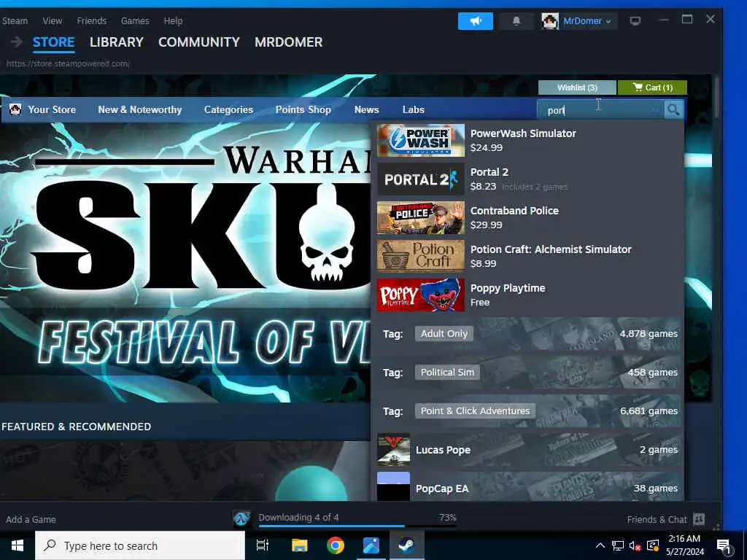Click the store URL address text

point(68,63)
